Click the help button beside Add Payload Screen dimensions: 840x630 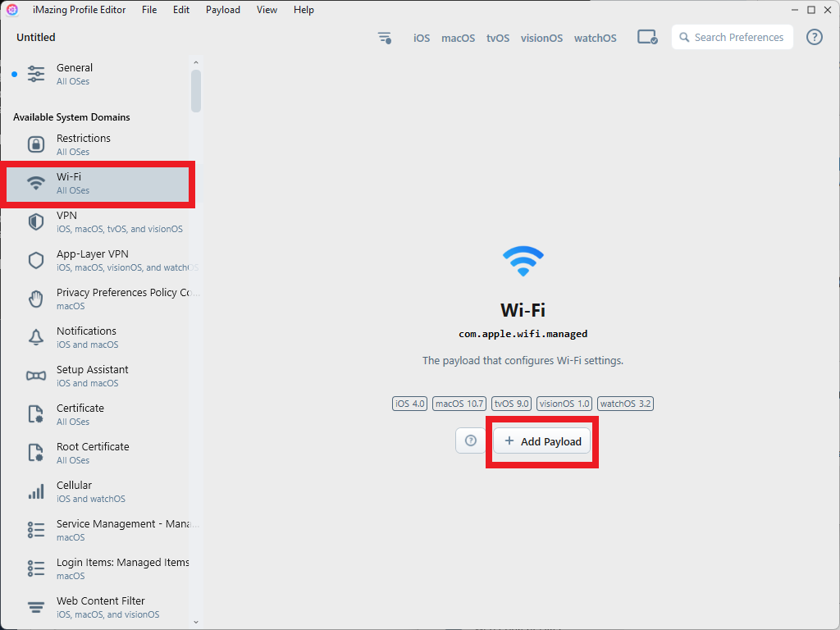470,441
